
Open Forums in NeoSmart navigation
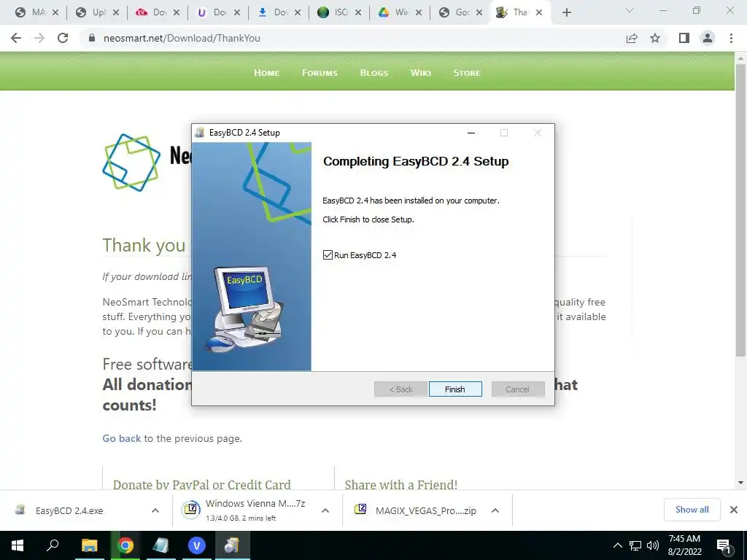(x=320, y=72)
